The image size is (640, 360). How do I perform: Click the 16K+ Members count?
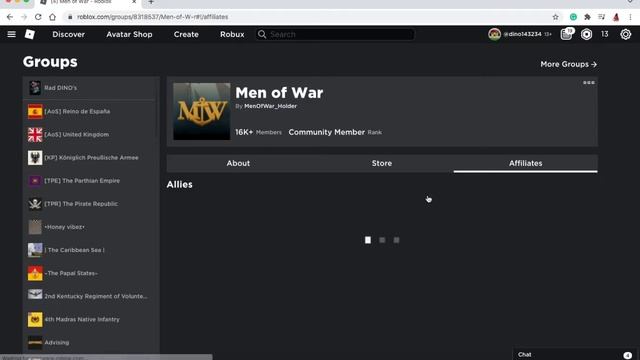pos(258,132)
